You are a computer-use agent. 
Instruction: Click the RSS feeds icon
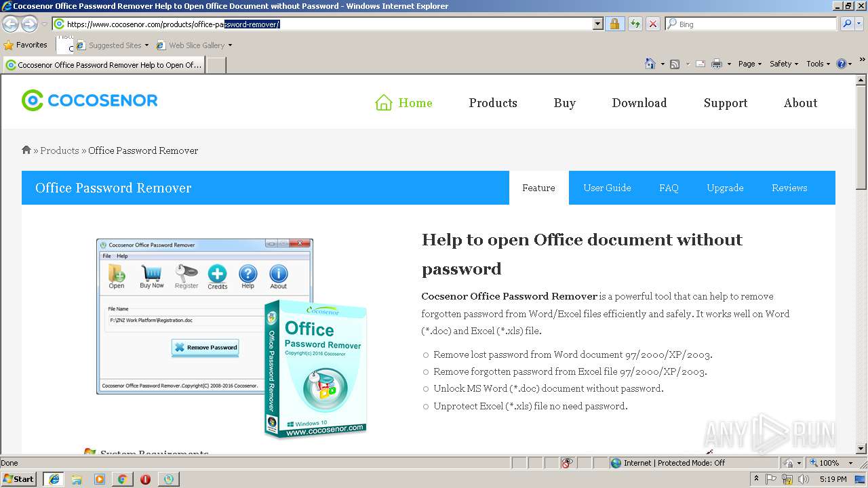pos(675,64)
